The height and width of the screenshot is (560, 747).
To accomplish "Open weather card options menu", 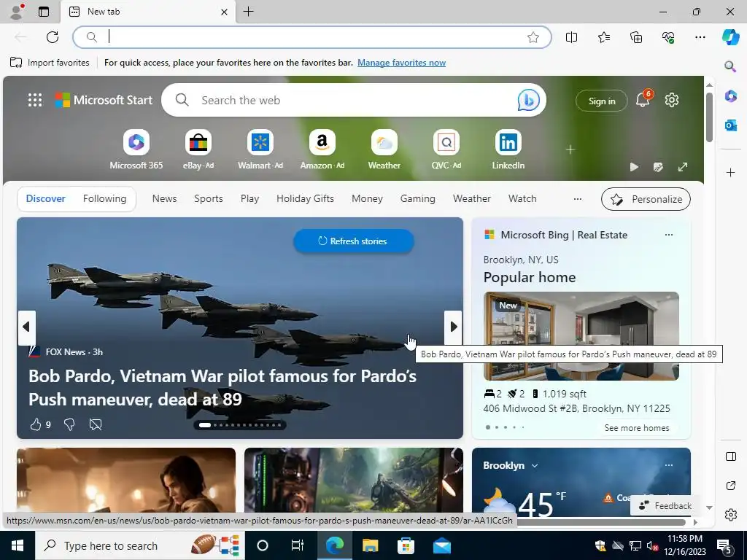I will point(669,465).
